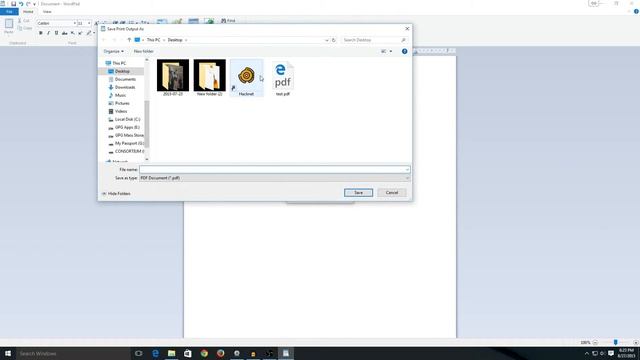640x360 pixels.
Task: Select Documents in the navigation pane
Action: (125, 79)
